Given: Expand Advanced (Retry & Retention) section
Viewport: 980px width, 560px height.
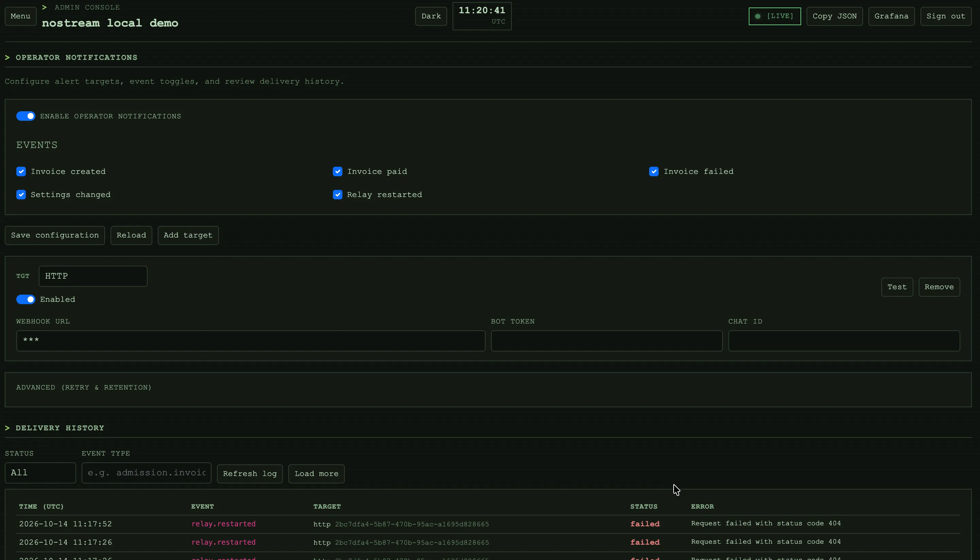Looking at the screenshot, I should (84, 387).
